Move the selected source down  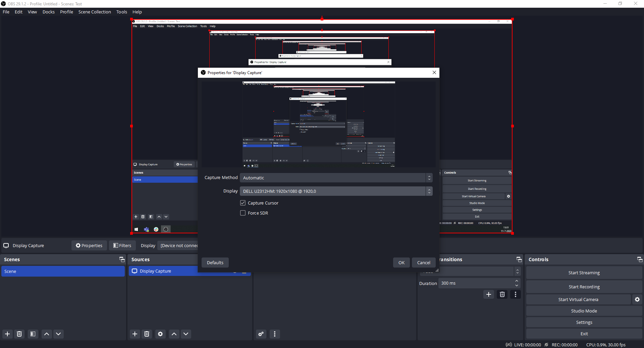click(186, 334)
